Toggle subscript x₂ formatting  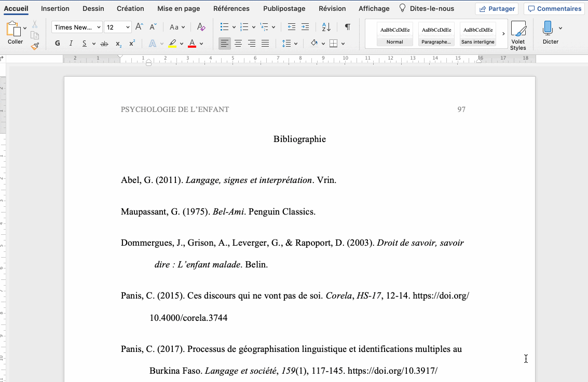[x=118, y=44]
